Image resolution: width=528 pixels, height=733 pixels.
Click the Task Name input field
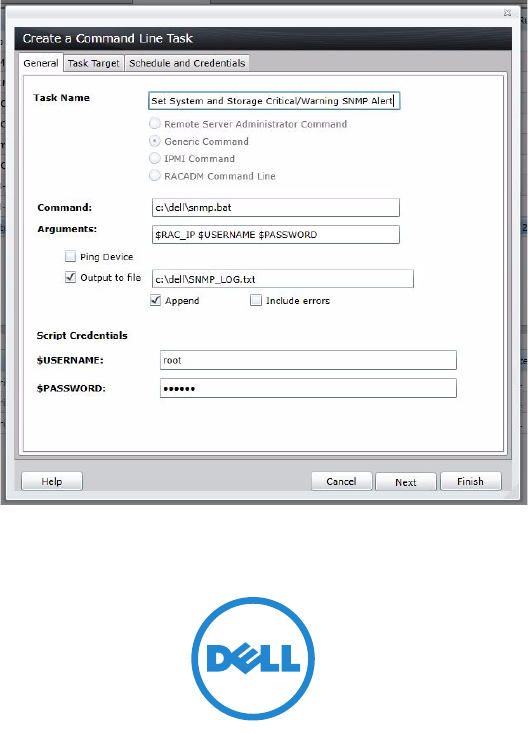(274, 101)
